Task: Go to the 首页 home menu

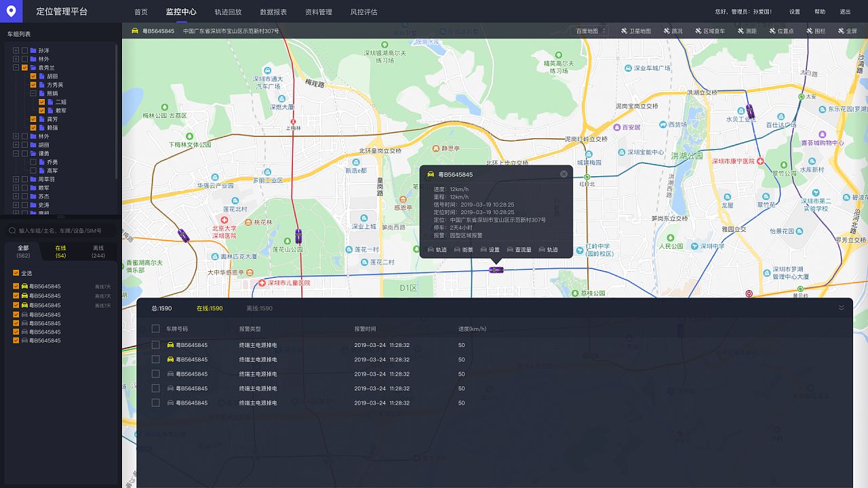Action: point(141,12)
